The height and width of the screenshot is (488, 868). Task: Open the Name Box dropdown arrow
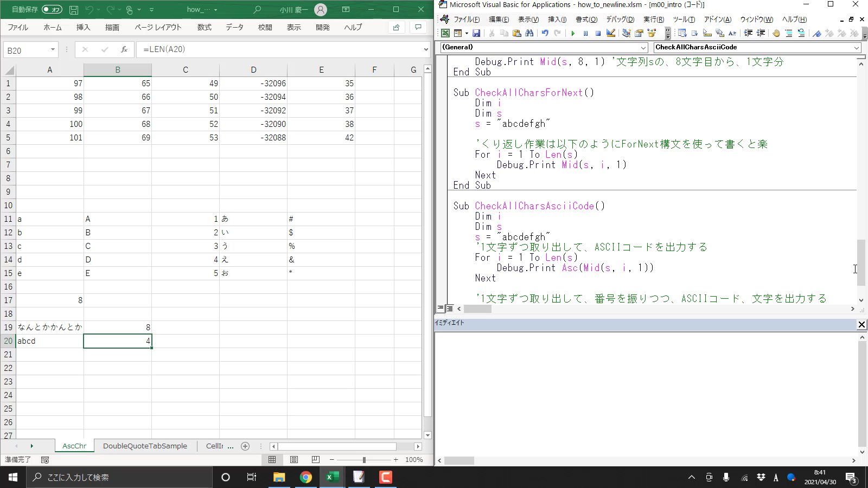(53, 50)
